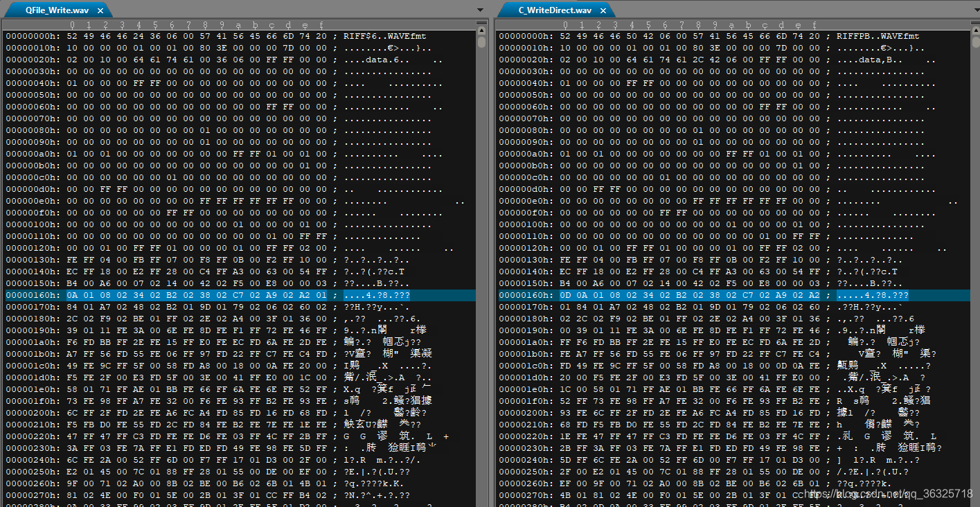980x507 pixels.
Task: Click offset 00000040h in QFile_Write.wav pane
Action: [x=33, y=83]
